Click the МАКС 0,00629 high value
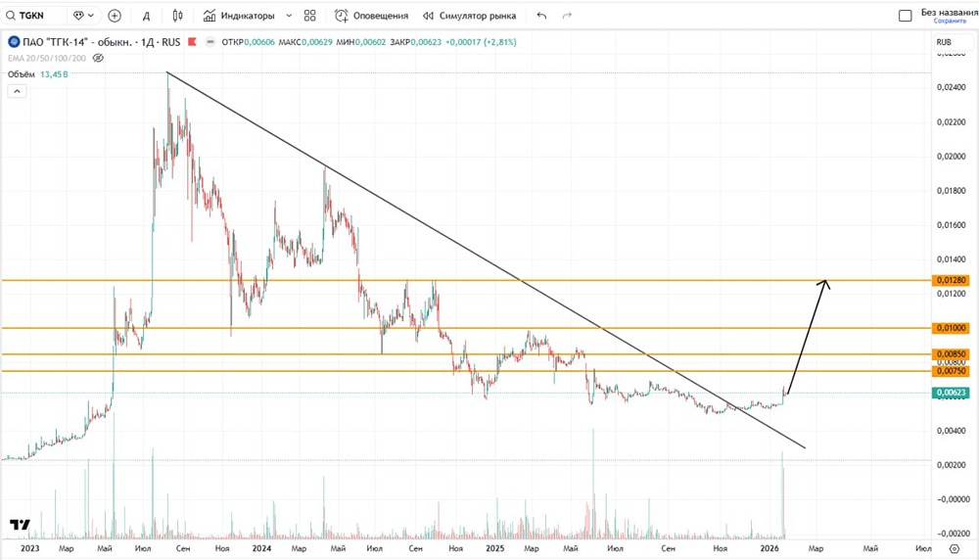 (x=305, y=42)
